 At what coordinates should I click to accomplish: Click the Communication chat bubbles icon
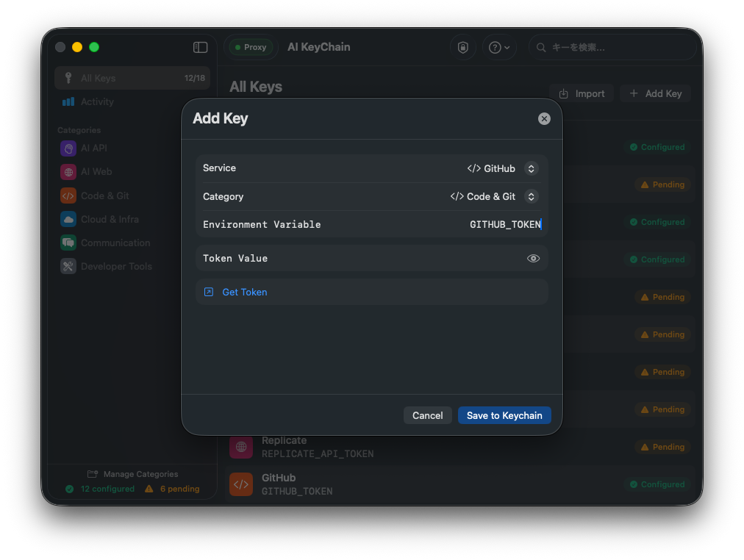68,243
